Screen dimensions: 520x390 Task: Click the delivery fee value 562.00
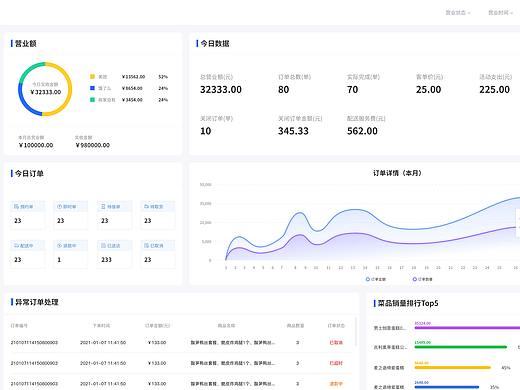tap(362, 131)
